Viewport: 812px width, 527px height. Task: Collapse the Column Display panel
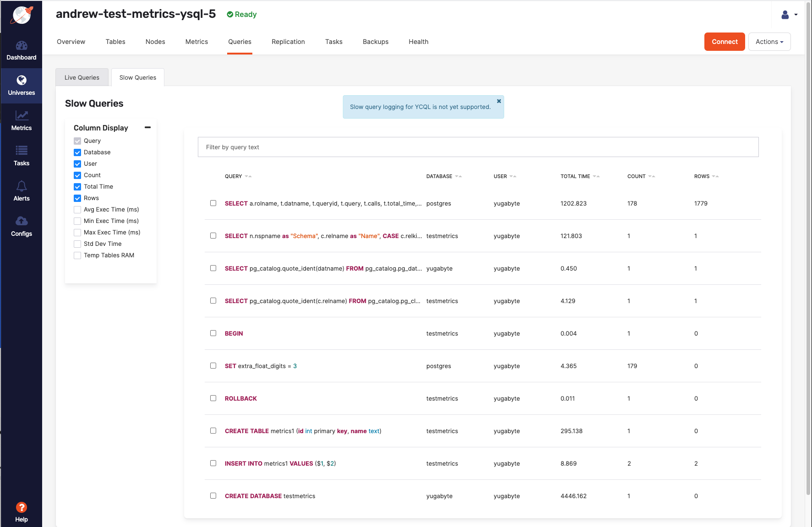coord(147,127)
